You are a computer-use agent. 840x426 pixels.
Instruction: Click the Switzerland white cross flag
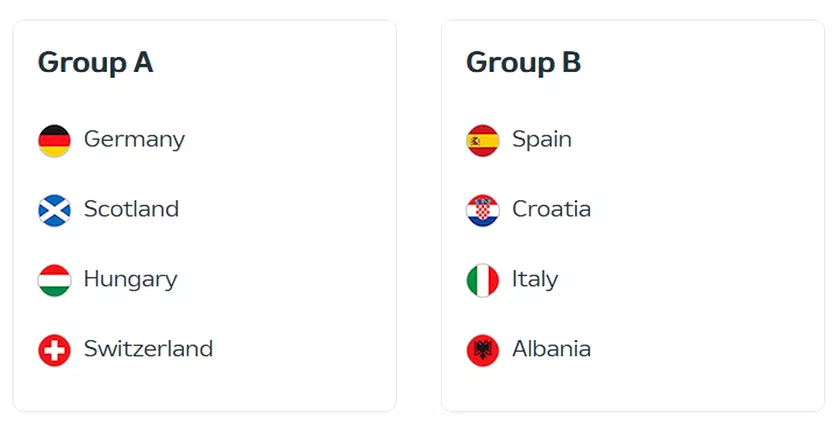pos(54,350)
